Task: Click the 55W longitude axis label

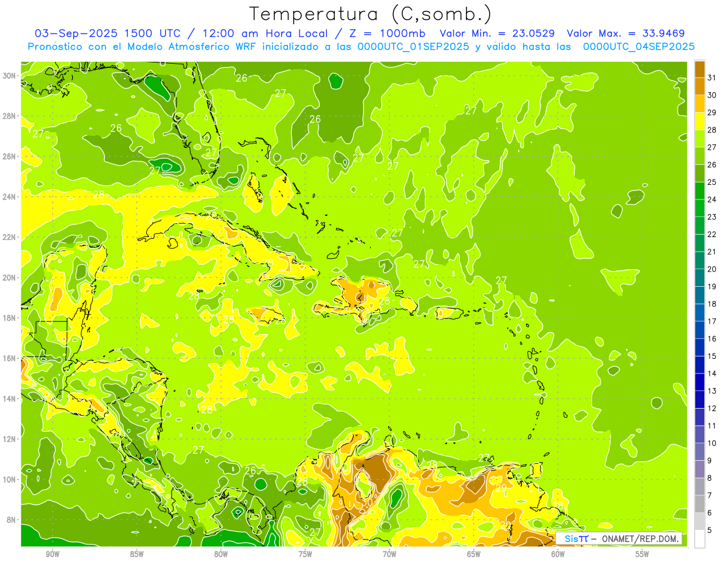Action: (642, 554)
